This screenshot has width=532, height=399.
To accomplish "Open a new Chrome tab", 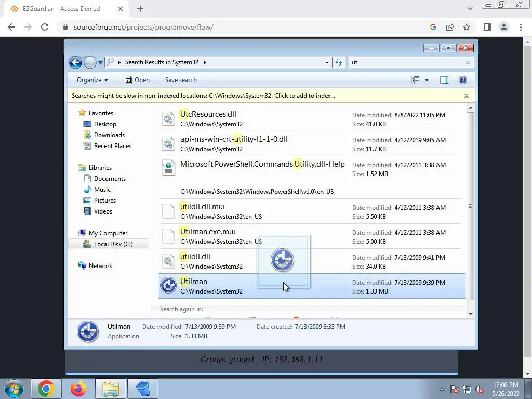I will click(140, 9).
